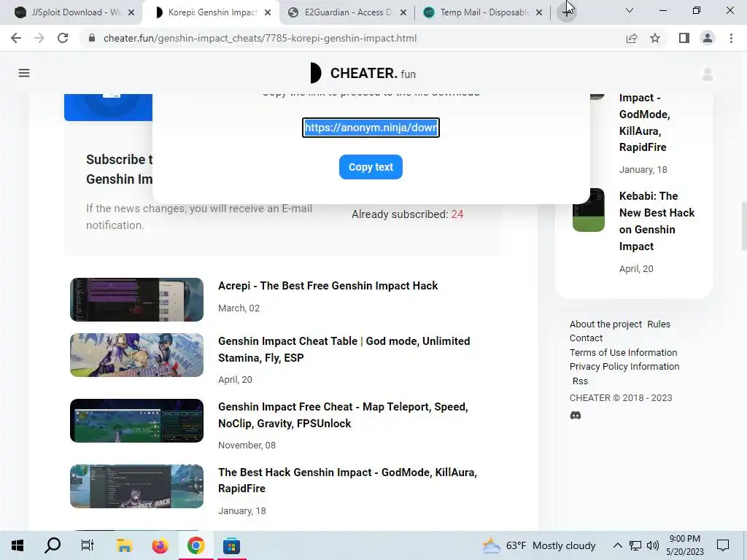
Task: Open Chrome profile avatar
Action: pos(708,38)
